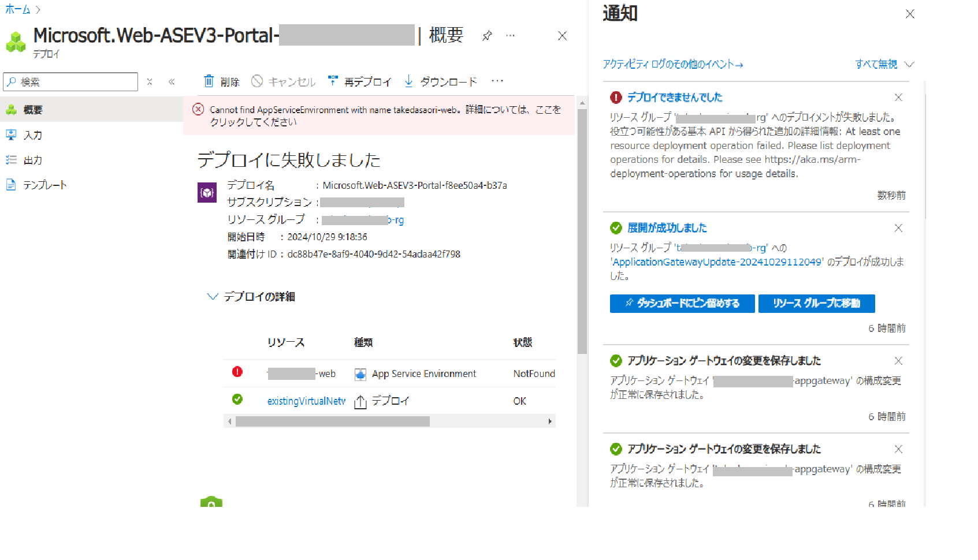Screen dimensions: 978x560
Task: Dismiss the 展開が成功しました notification
Action: [898, 228]
